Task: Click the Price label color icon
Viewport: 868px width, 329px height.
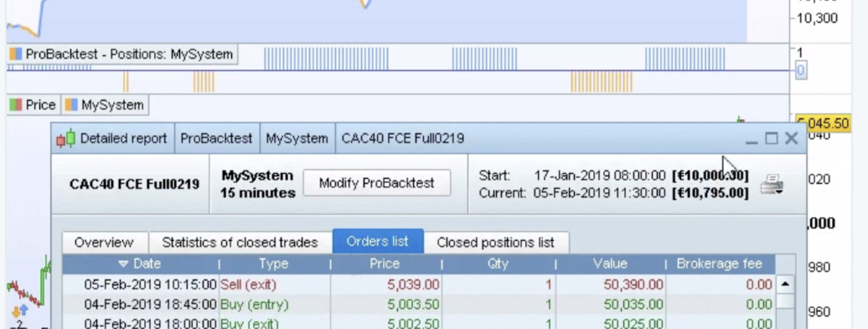Action: 16,105
